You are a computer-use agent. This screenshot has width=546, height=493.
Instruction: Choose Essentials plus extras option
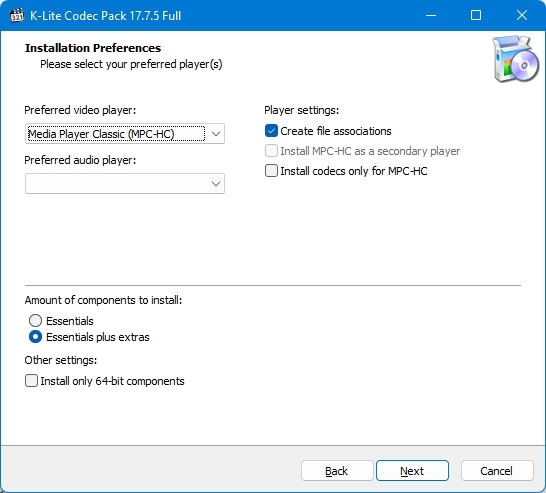pos(36,337)
